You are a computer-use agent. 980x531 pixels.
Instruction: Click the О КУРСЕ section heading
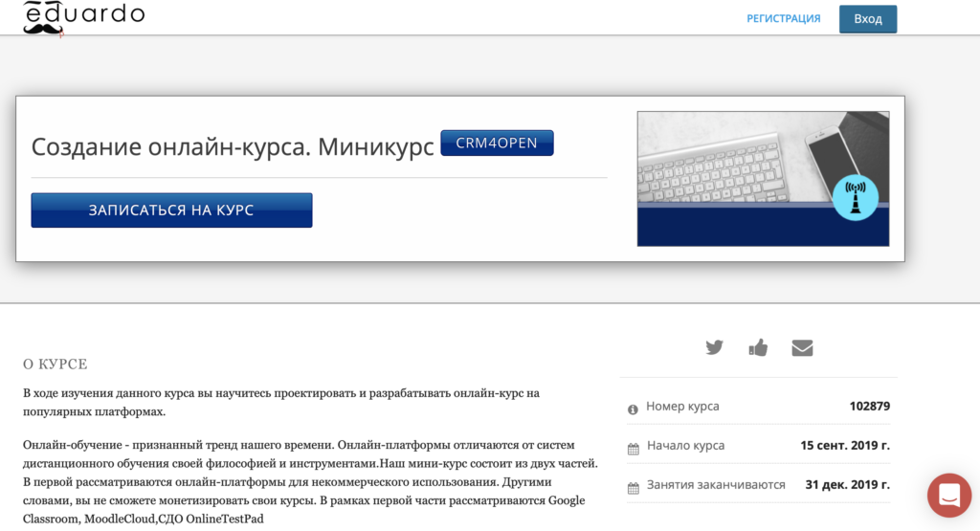pos(55,365)
